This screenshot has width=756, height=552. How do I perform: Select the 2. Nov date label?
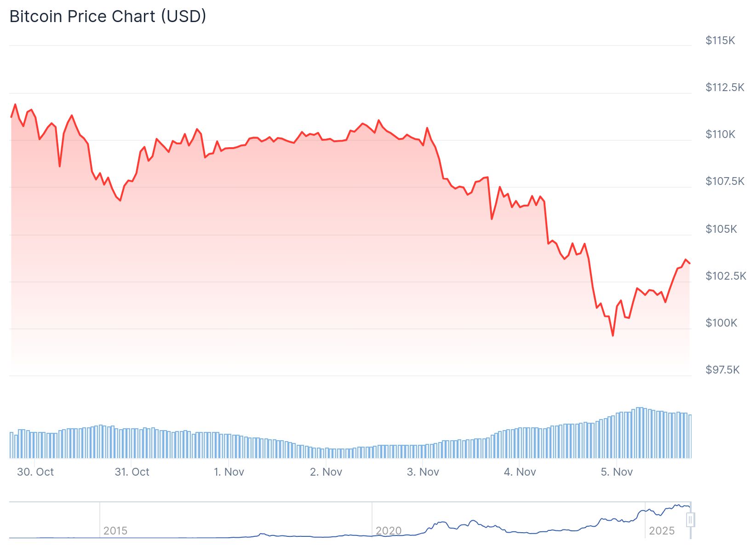click(x=326, y=472)
